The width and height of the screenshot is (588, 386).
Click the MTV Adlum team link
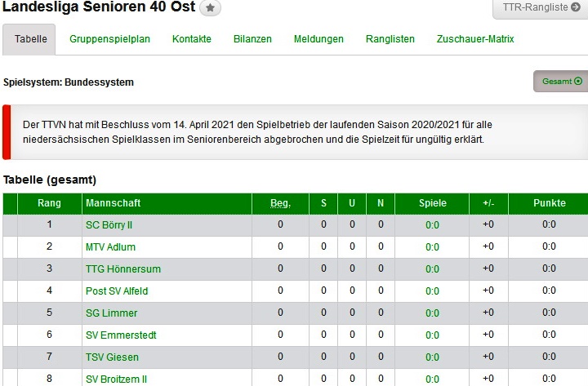point(110,246)
